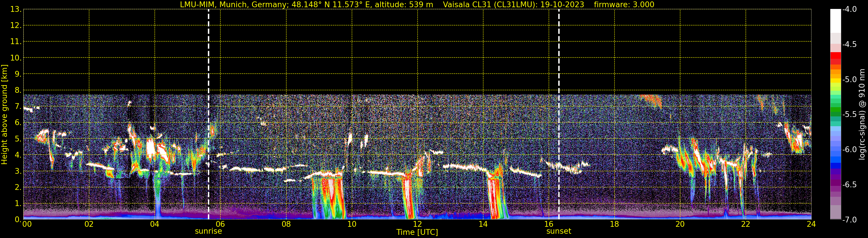Click the 5. height axis tick label
The image size is (868, 238).
click(18, 139)
